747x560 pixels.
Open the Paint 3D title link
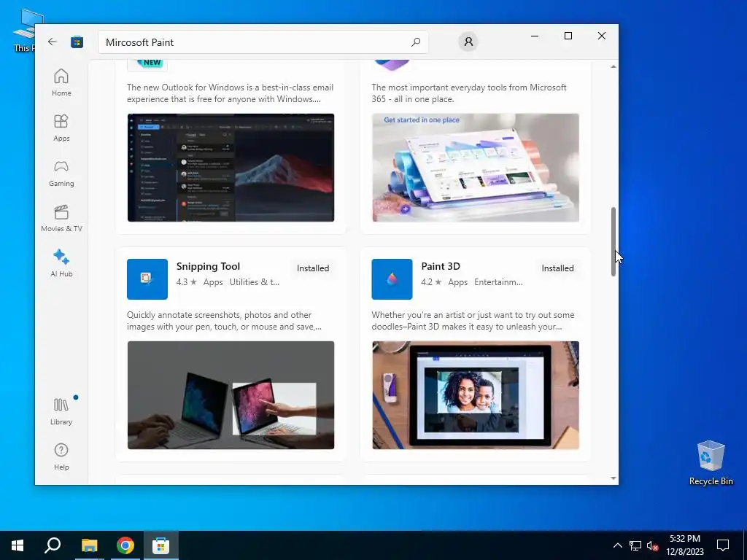[x=441, y=266]
